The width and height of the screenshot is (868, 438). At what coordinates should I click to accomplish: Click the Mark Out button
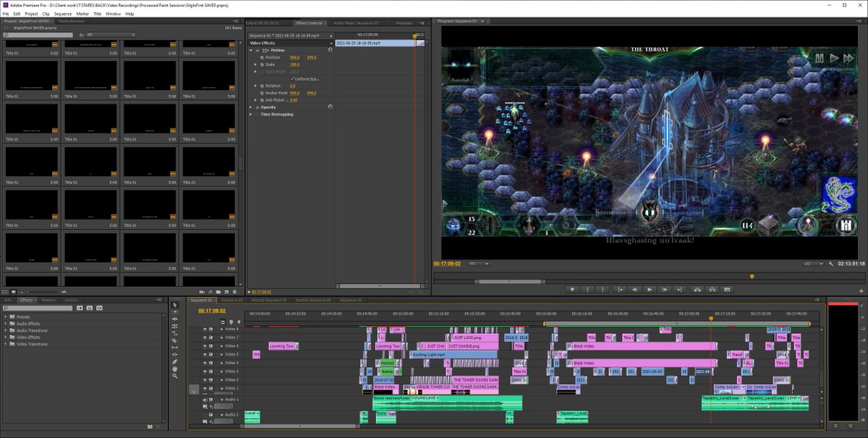[604, 289]
